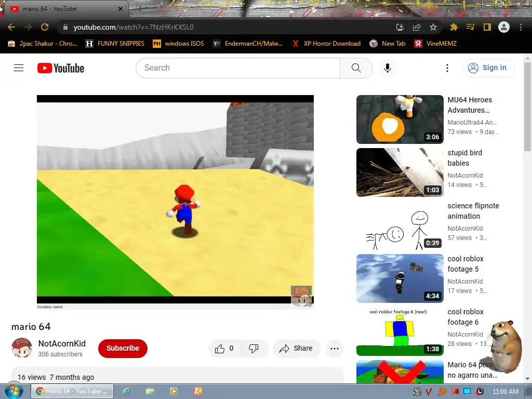Screen dimensions: 532x399
Task: Open the science flipnote animation title
Action: click(x=473, y=211)
